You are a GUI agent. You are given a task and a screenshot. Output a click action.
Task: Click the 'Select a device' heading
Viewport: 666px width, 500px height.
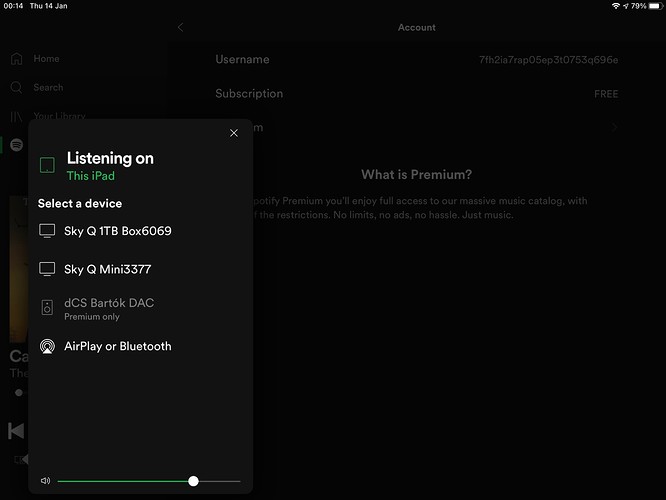(x=80, y=203)
